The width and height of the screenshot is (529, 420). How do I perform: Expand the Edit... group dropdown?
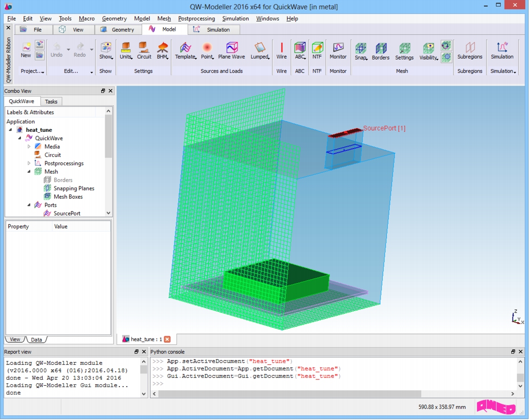point(91,72)
